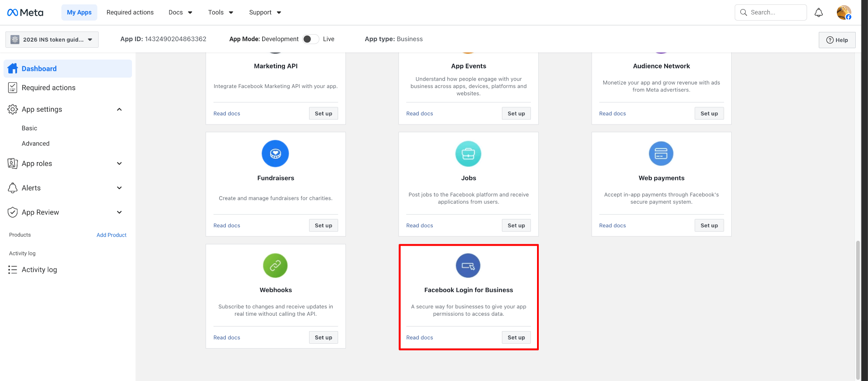The width and height of the screenshot is (868, 381).
Task: Open Read docs link for Webhooks
Action: pyautogui.click(x=227, y=338)
